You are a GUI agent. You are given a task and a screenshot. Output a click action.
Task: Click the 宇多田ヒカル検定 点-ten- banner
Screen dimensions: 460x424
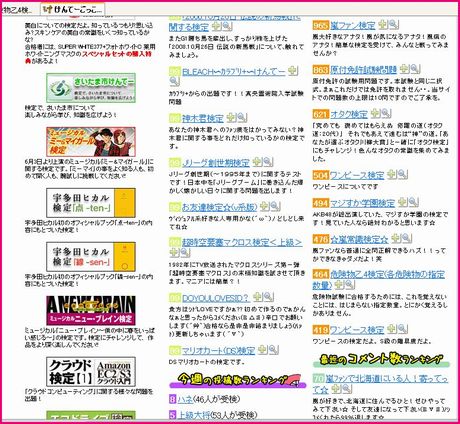pyautogui.click(x=91, y=203)
